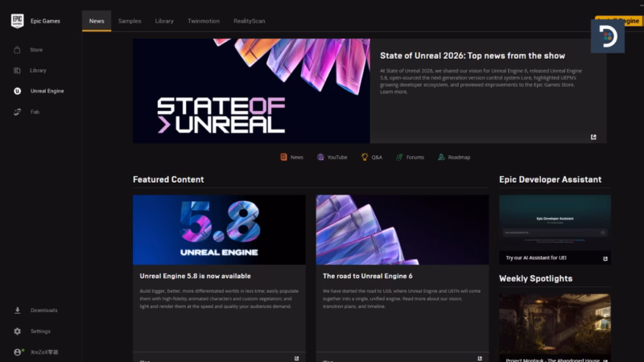Open the road to Unreal Engine 6 thumbnail
644x362 pixels.
[x=402, y=230]
